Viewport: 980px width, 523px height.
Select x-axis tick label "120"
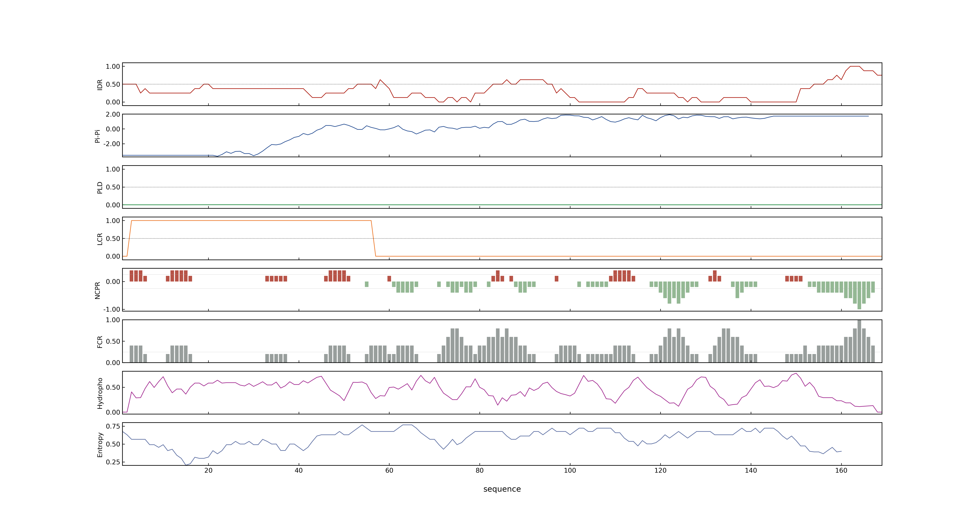coord(660,470)
